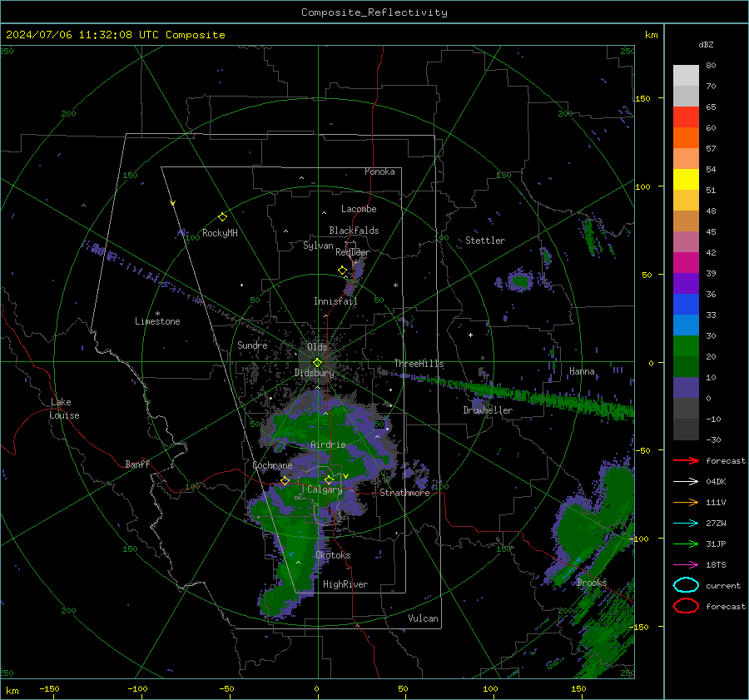Screen dimensions: 749x700
Task: Click the 18TS legend label
Action: pos(716,565)
